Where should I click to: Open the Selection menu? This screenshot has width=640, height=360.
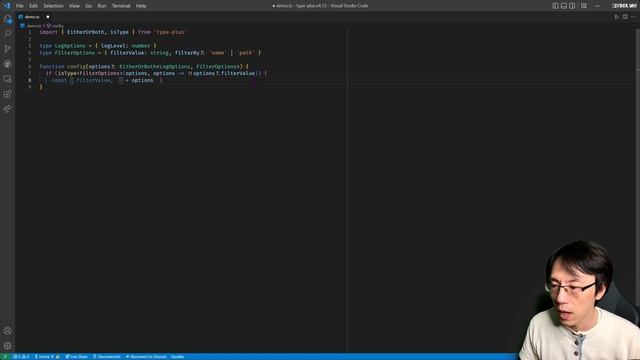click(53, 6)
